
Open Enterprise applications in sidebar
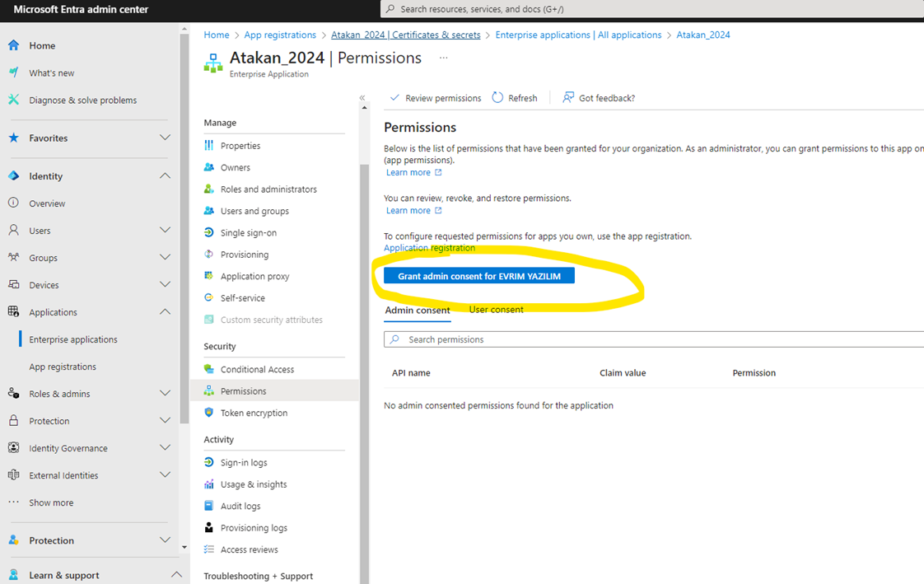point(73,339)
